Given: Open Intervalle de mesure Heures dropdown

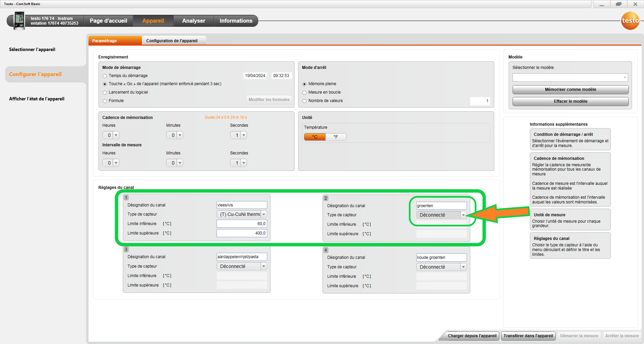Looking at the screenshot, I should tap(116, 163).
